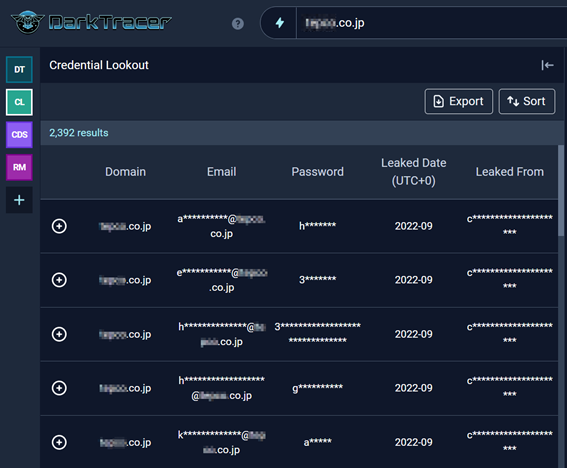Open the RM sidebar module
567x468 pixels.
click(x=19, y=167)
